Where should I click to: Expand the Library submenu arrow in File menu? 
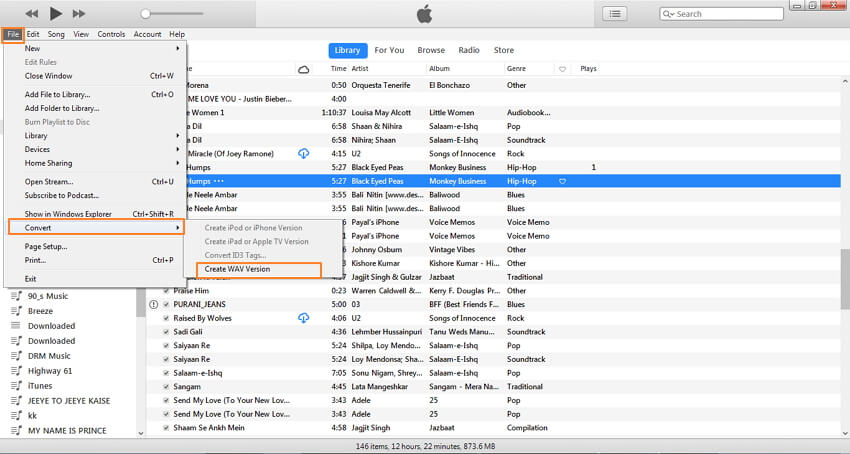tap(177, 136)
